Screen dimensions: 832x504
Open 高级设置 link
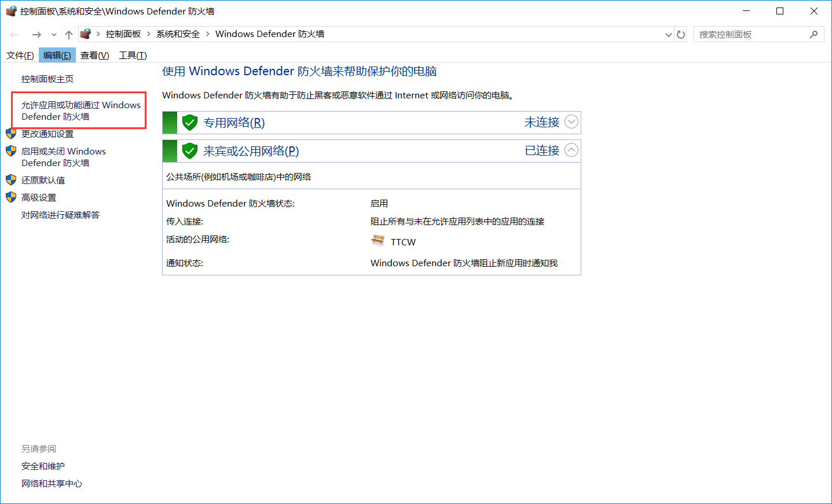pos(39,198)
